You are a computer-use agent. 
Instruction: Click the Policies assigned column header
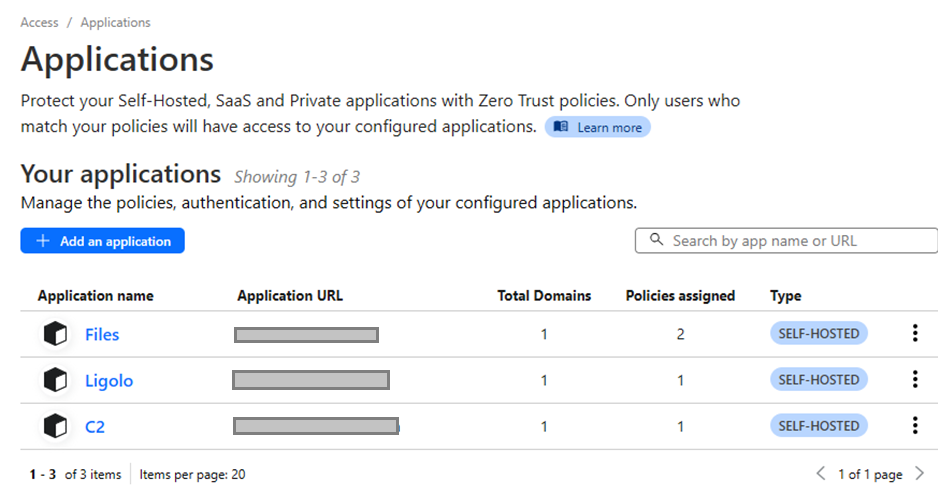coord(680,296)
